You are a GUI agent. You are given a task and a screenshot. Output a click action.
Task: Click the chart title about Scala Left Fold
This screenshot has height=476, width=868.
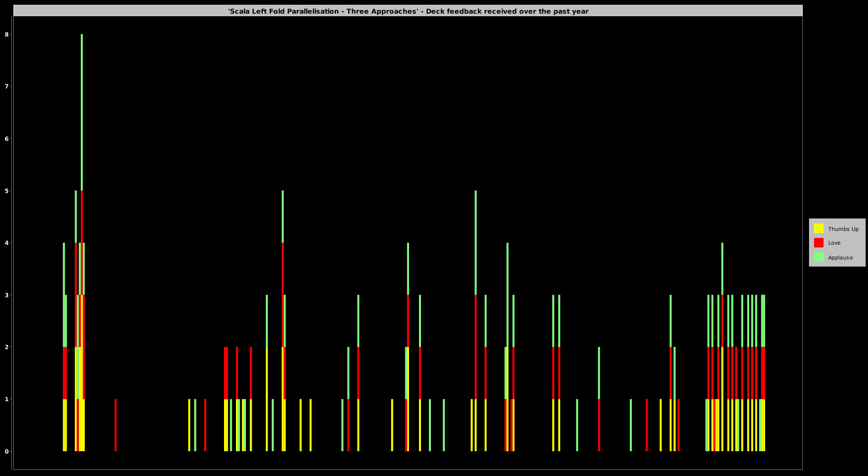click(408, 11)
